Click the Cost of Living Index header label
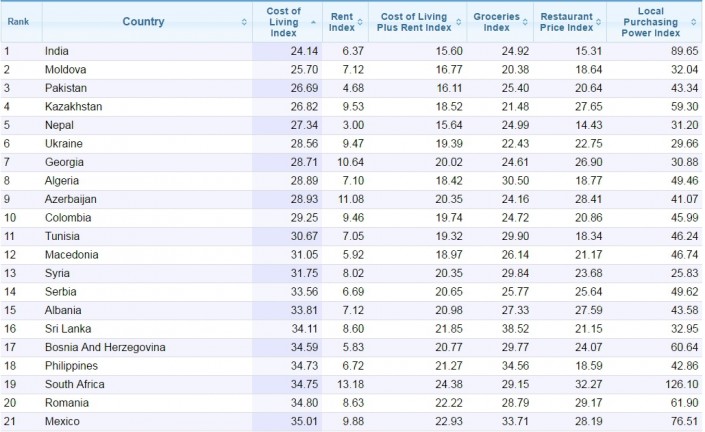 [x=283, y=22]
